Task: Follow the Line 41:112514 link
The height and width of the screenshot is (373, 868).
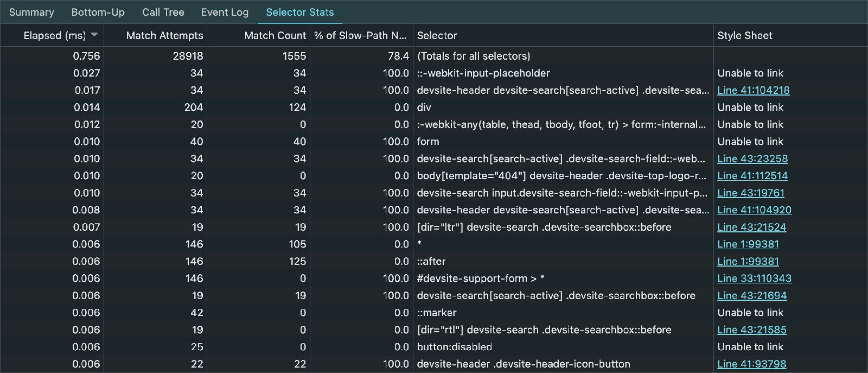Action: 752,176
